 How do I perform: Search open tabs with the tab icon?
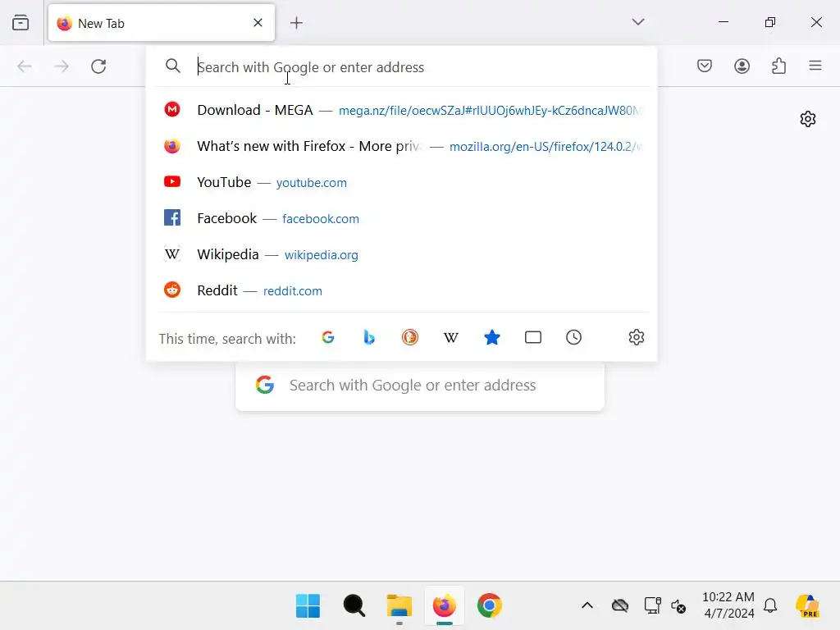(x=533, y=337)
